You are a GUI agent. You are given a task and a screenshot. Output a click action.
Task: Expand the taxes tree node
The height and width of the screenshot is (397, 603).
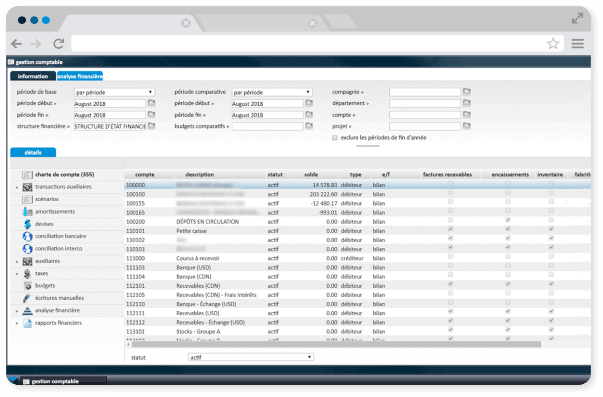pyautogui.click(x=17, y=274)
